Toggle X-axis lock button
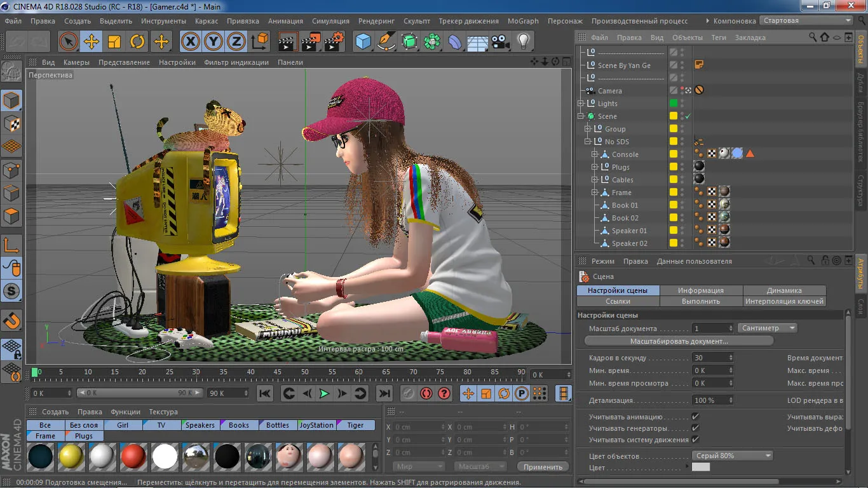868x488 pixels. (191, 42)
